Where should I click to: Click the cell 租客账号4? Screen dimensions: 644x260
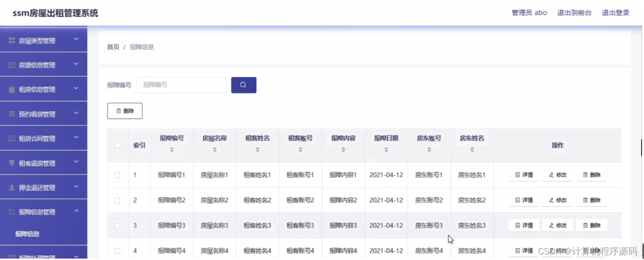[x=300, y=251]
